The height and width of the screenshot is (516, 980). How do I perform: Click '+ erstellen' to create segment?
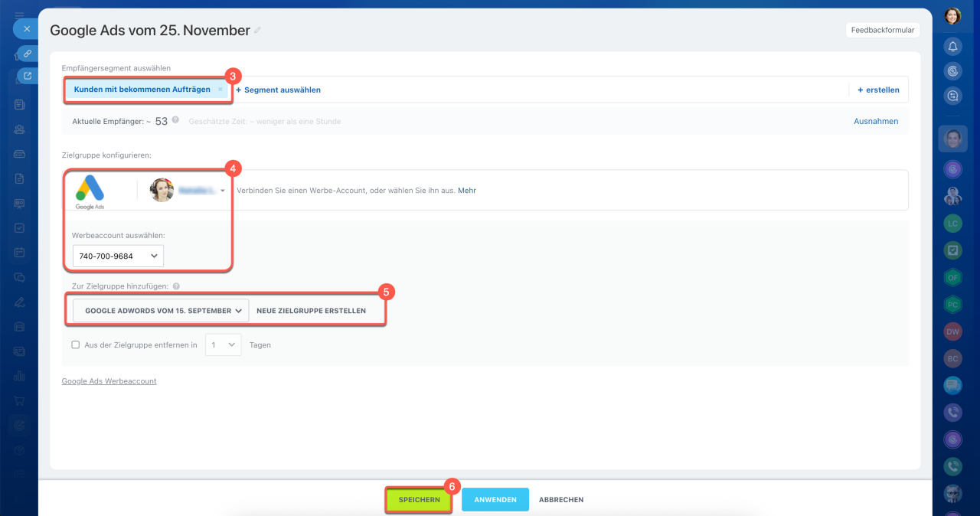click(x=878, y=90)
